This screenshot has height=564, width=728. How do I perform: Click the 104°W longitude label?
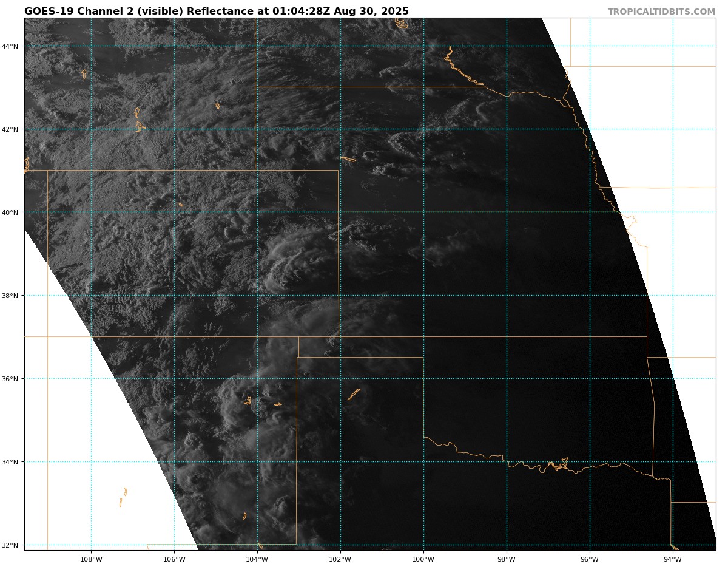tap(257, 559)
